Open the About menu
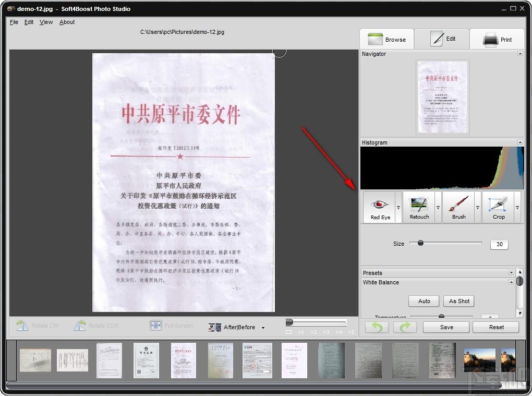The height and width of the screenshot is (396, 532). pos(67,22)
